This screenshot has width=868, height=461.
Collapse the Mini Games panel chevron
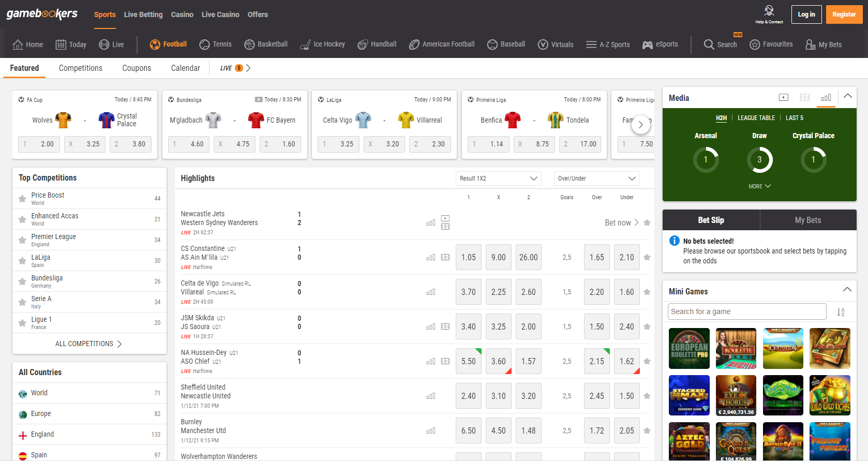tap(847, 290)
